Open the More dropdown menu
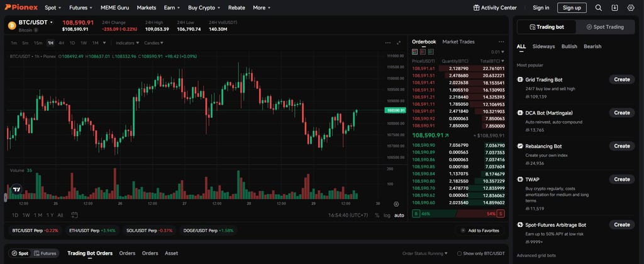Image resolution: width=644 pixels, height=264 pixels. pyautogui.click(x=262, y=8)
